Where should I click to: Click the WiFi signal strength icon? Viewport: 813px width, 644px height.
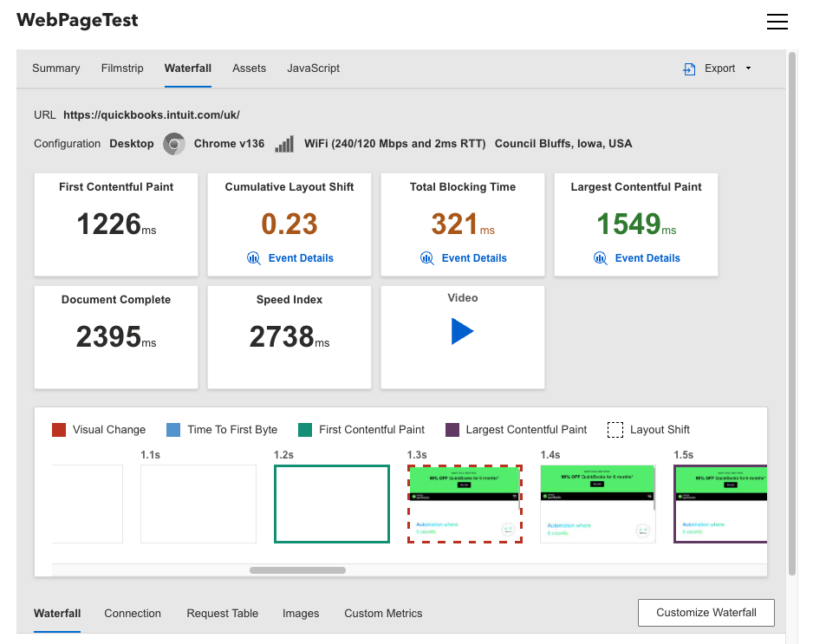coord(283,143)
